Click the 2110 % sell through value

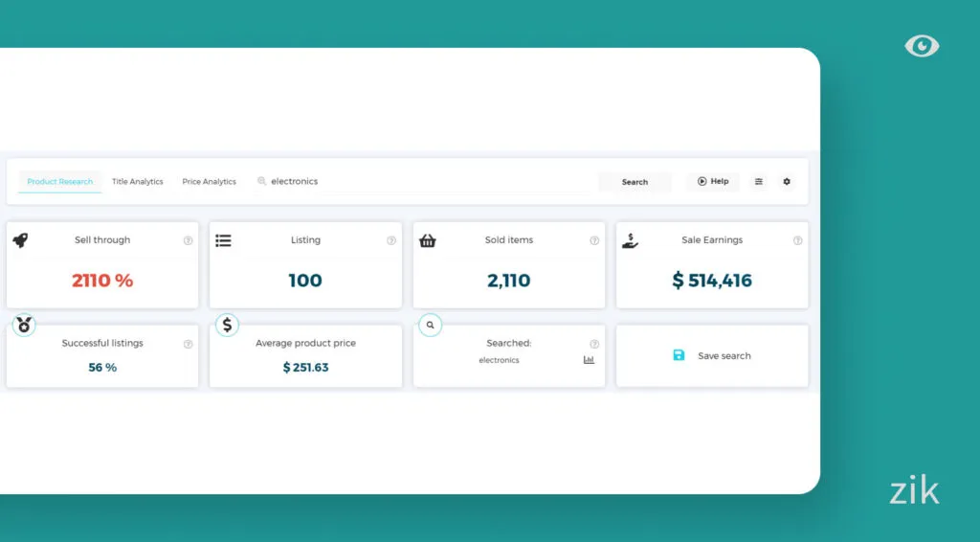[102, 281]
